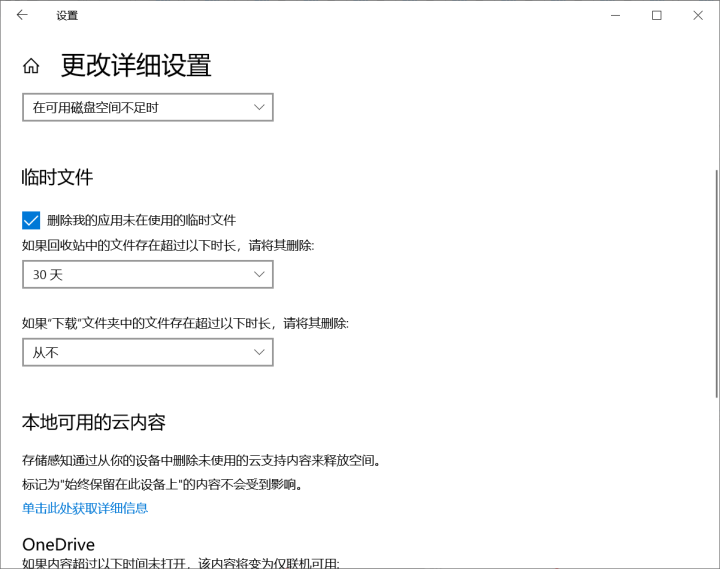This screenshot has height=569, width=720.
Task: Maximize the Settings window
Action: pyautogui.click(x=657, y=15)
